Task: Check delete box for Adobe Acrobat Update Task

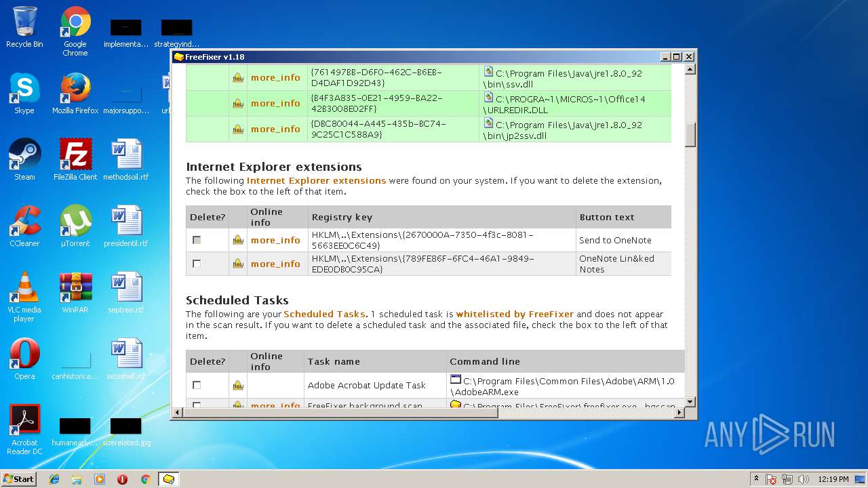Action: tap(197, 385)
